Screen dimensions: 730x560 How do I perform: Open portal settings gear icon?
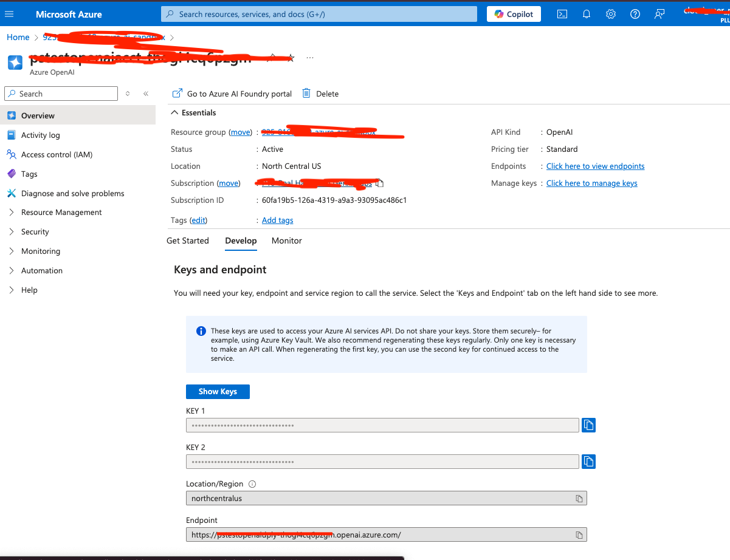[x=611, y=14]
